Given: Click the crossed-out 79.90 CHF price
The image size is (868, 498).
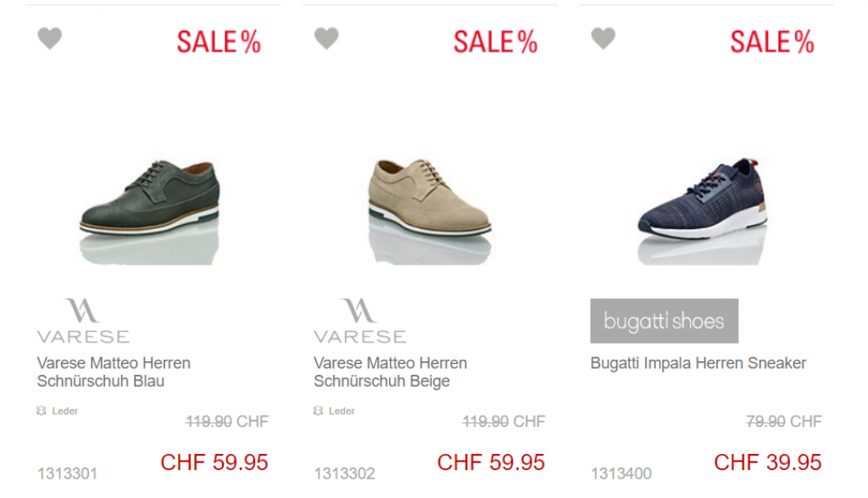Looking at the screenshot, I should [x=784, y=422].
